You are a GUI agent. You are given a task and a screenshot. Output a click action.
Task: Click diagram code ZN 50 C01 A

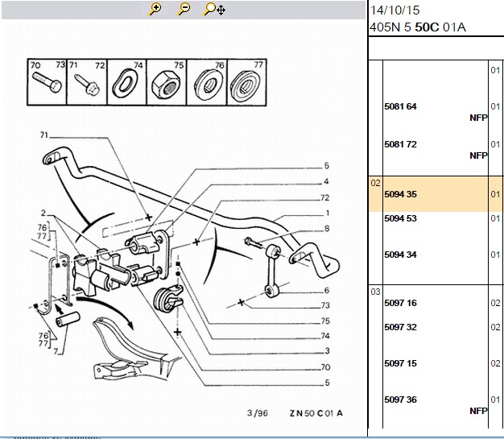(316, 413)
